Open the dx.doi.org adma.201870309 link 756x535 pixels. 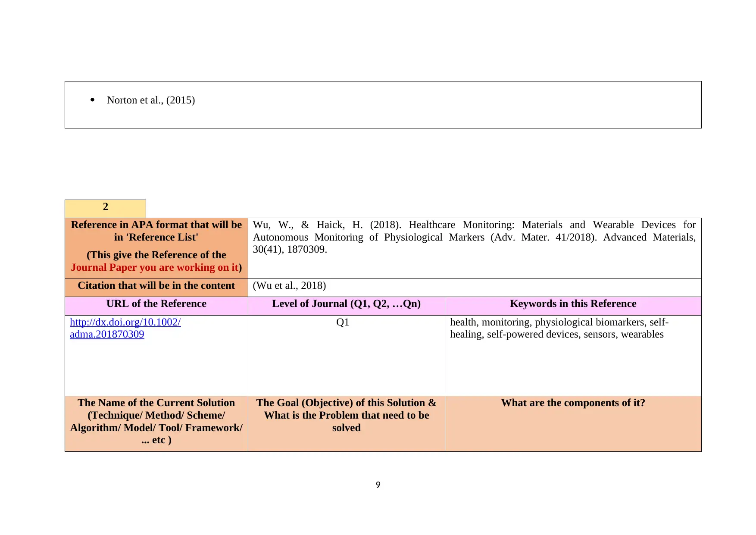coord(125,328)
